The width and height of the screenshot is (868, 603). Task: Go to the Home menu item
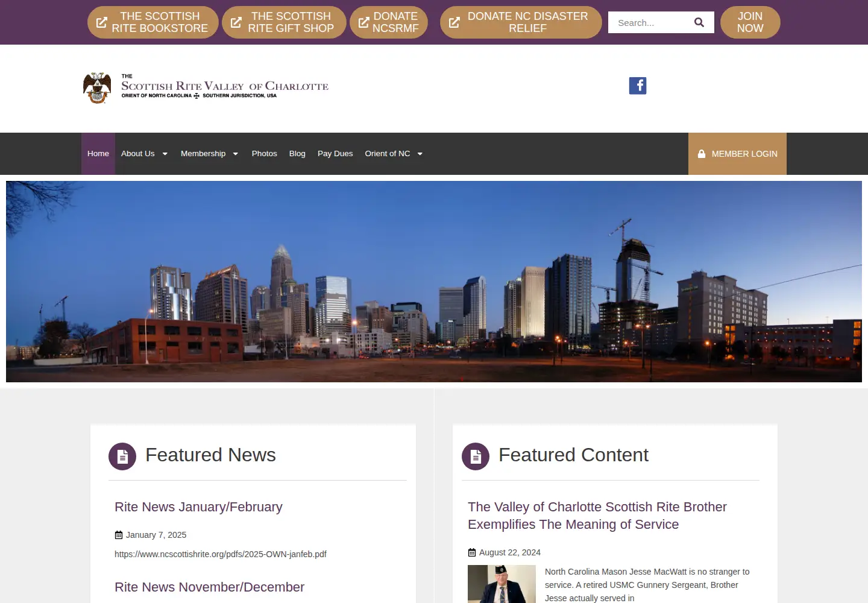[x=98, y=154]
